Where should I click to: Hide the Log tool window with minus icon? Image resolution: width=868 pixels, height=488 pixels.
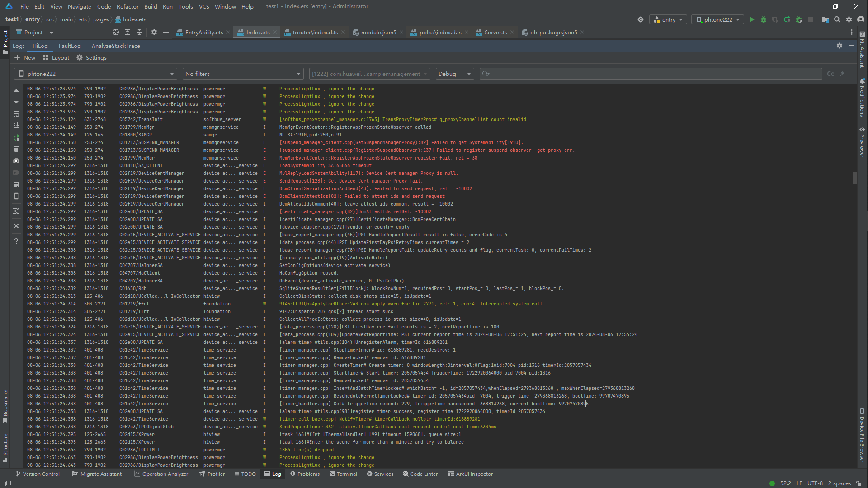(851, 46)
